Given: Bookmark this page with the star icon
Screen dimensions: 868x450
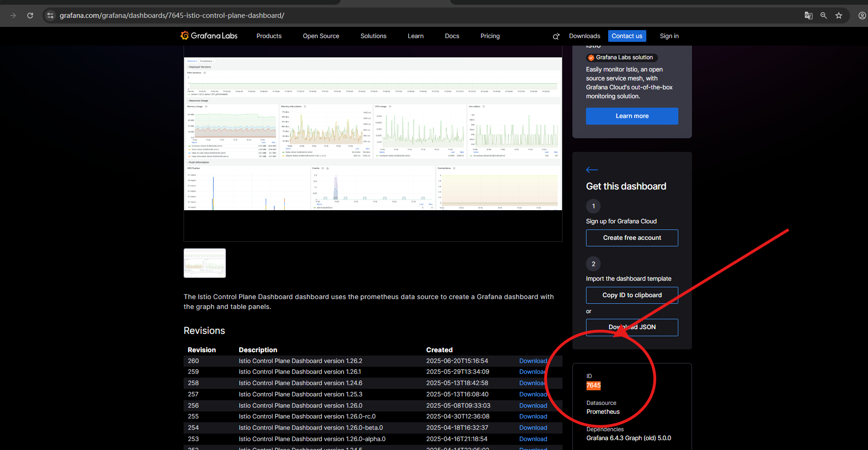Looking at the screenshot, I should [x=839, y=16].
